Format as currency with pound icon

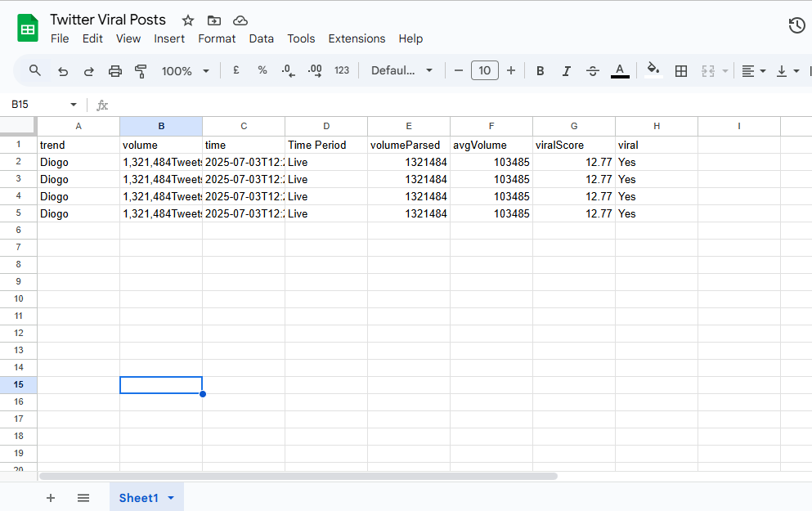236,70
